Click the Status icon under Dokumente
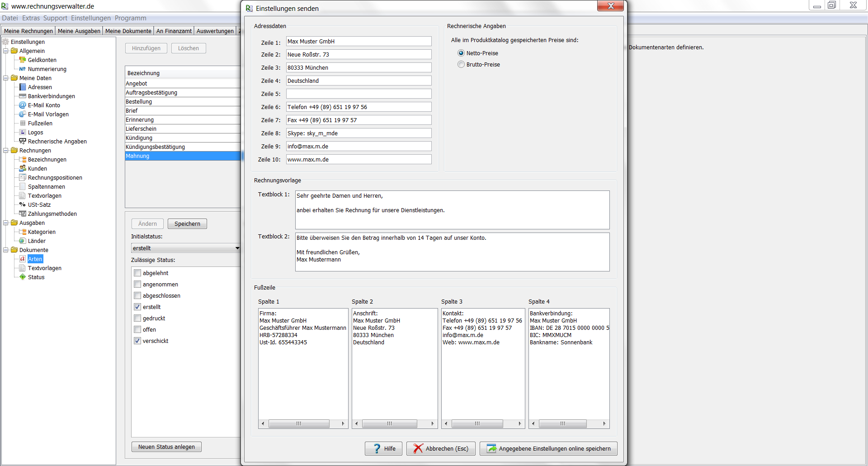The image size is (868, 466). click(23, 277)
